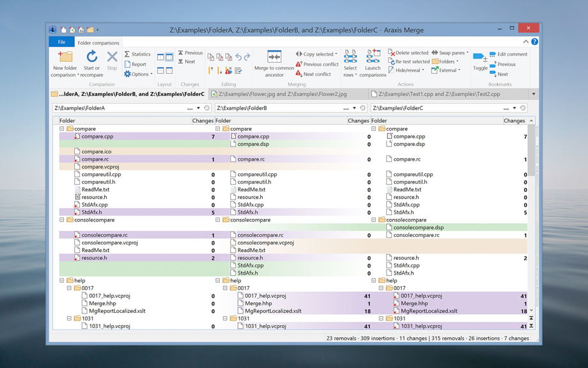Open the FolderA path dropdown arrow
588x368 pixels.
tap(198, 108)
